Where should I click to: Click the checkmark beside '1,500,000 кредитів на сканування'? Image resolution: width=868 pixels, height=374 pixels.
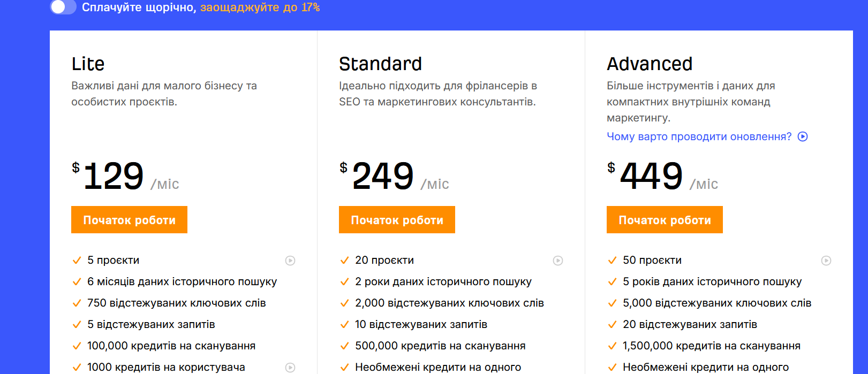pos(612,346)
